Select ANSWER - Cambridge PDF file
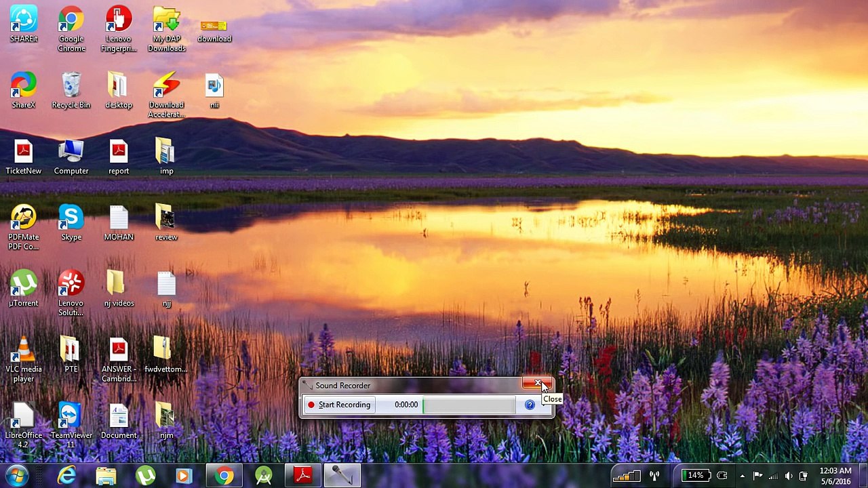The width and height of the screenshot is (868, 488). 119,360
